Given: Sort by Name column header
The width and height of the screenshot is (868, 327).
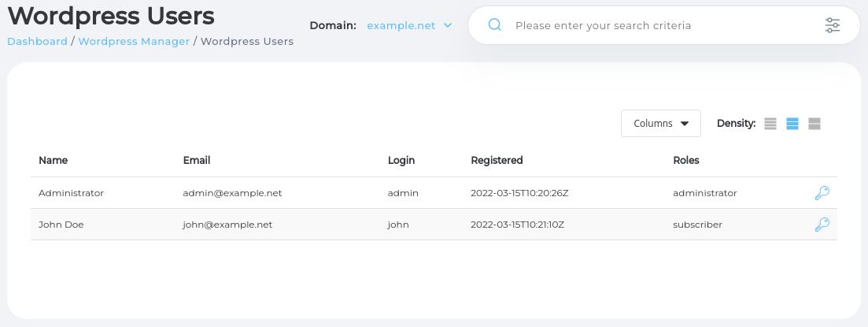Looking at the screenshot, I should [53, 160].
